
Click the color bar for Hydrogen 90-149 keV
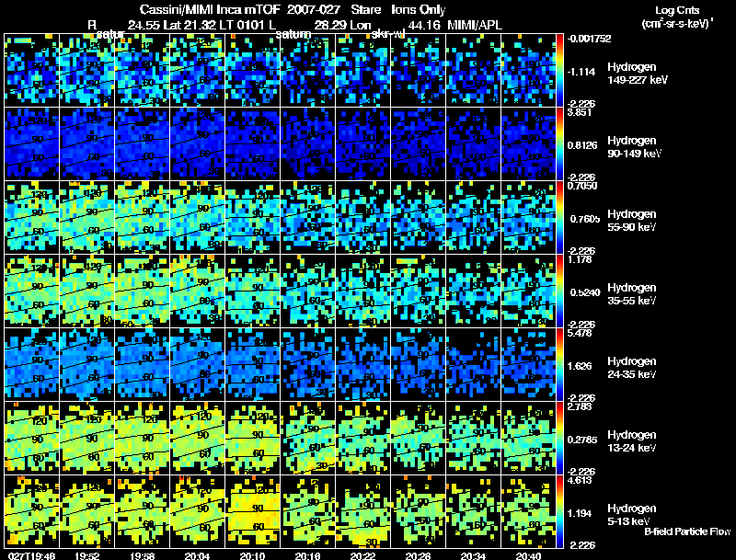[559, 144]
